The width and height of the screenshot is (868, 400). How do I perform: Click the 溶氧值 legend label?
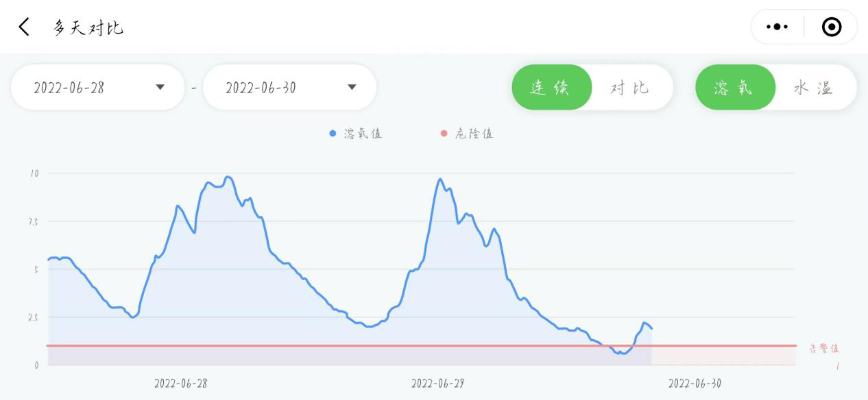pos(363,134)
